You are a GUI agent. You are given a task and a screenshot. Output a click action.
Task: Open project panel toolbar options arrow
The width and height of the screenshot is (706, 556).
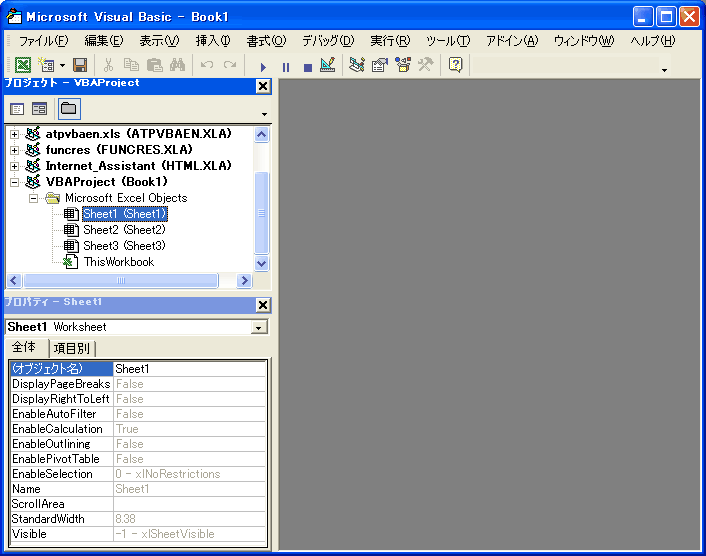coord(264,114)
